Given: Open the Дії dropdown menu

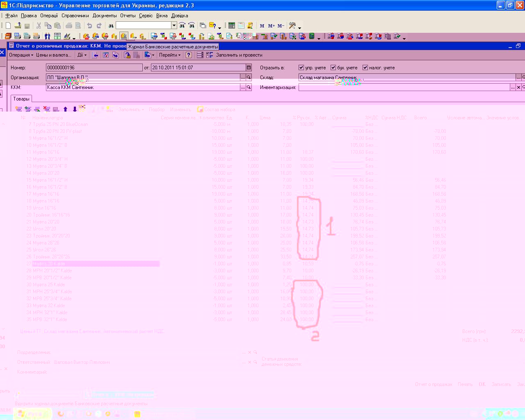Looking at the screenshot, I should [x=82, y=55].
